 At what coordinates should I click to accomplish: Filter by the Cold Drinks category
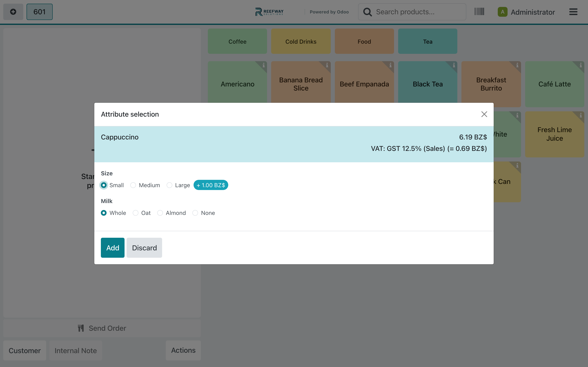point(301,41)
